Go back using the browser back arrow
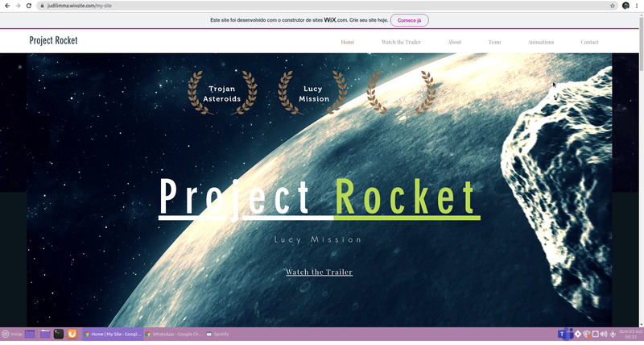 pos(7,6)
